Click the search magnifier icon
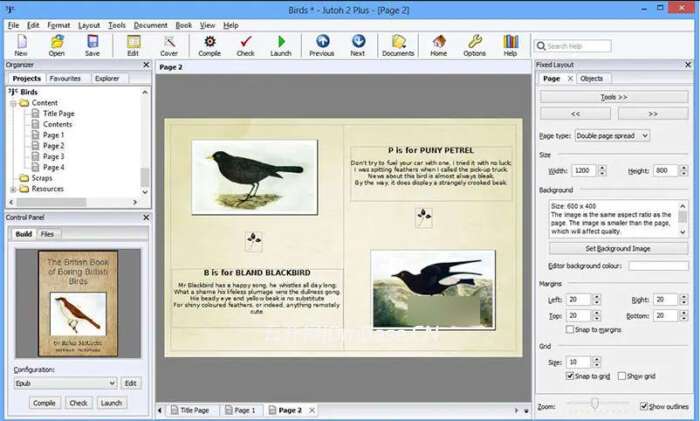 (541, 46)
